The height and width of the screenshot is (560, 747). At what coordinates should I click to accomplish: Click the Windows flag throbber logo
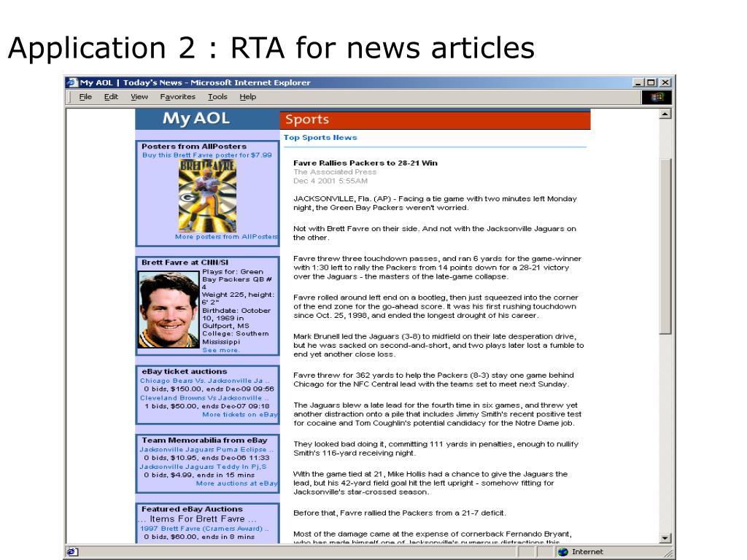pyautogui.click(x=657, y=97)
